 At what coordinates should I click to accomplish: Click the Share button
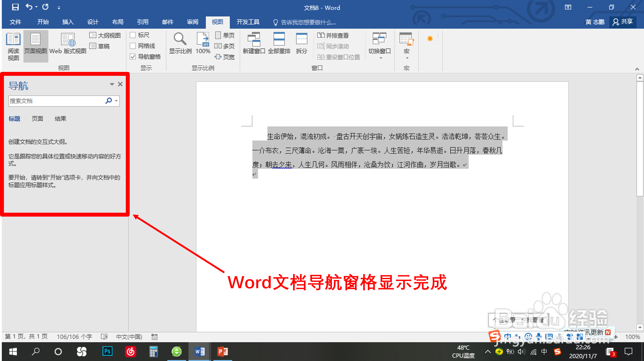click(623, 22)
